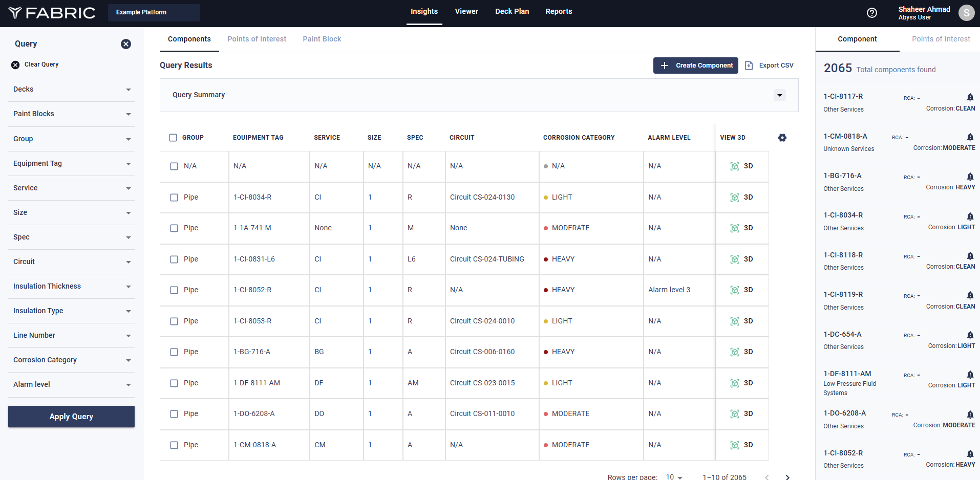The image size is (980, 480).
Task: Tick checkbox for 1-DO-6208-A row
Action: tap(174, 414)
